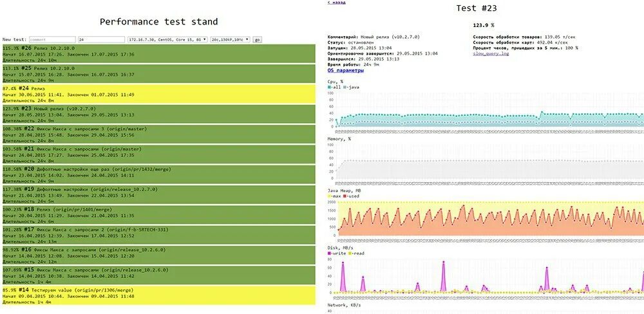Image resolution: width=644 pixels, height=314 pixels.
Task: Go back via the назад link
Action: pyautogui.click(x=336, y=2)
